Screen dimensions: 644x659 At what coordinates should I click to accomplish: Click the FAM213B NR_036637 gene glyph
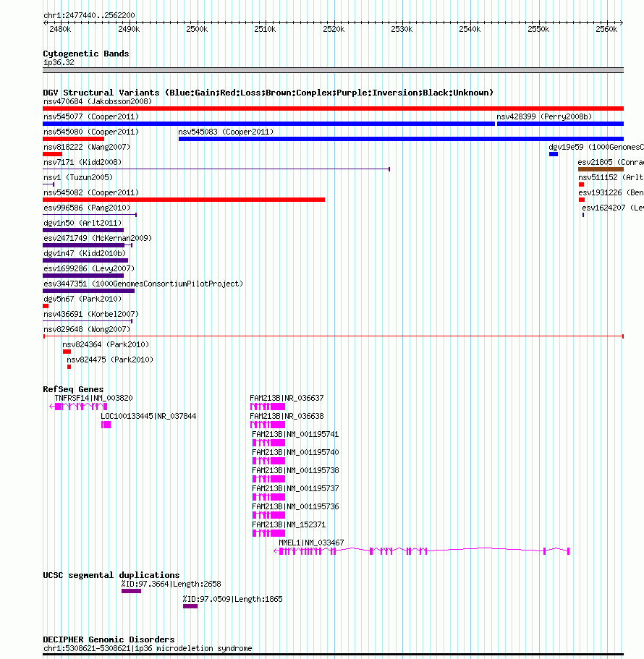268,407
